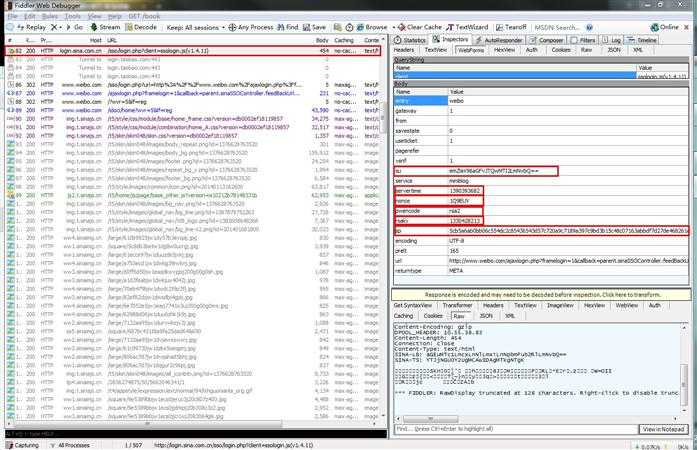Open the request XML inspector tab
This screenshot has width=697, height=450.
[638, 50]
